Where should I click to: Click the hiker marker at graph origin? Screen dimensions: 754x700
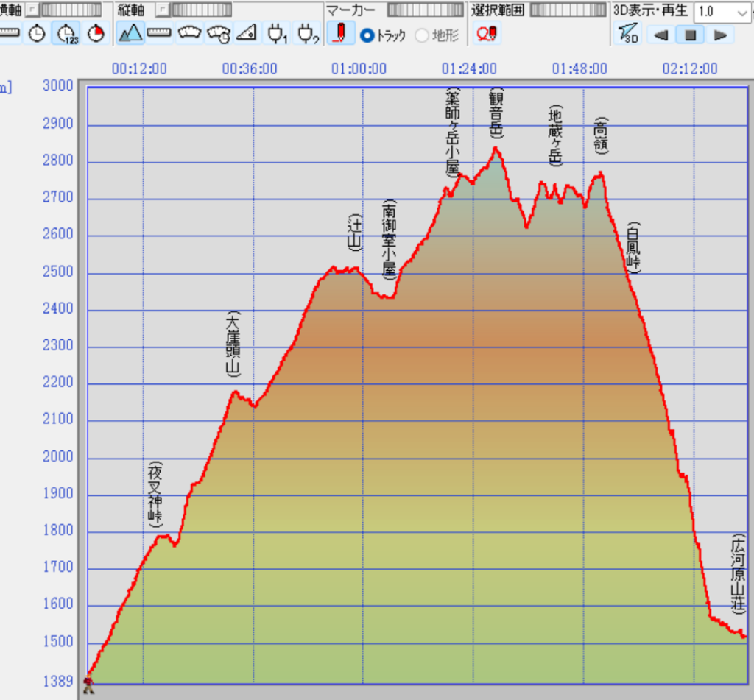click(88, 685)
